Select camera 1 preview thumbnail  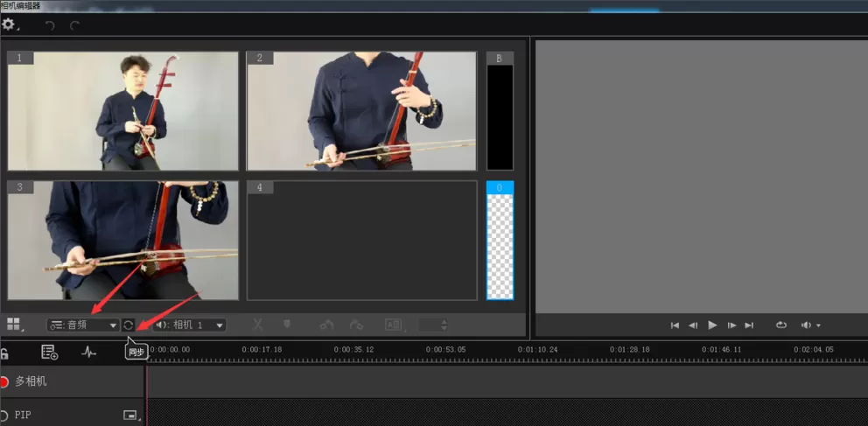122,111
